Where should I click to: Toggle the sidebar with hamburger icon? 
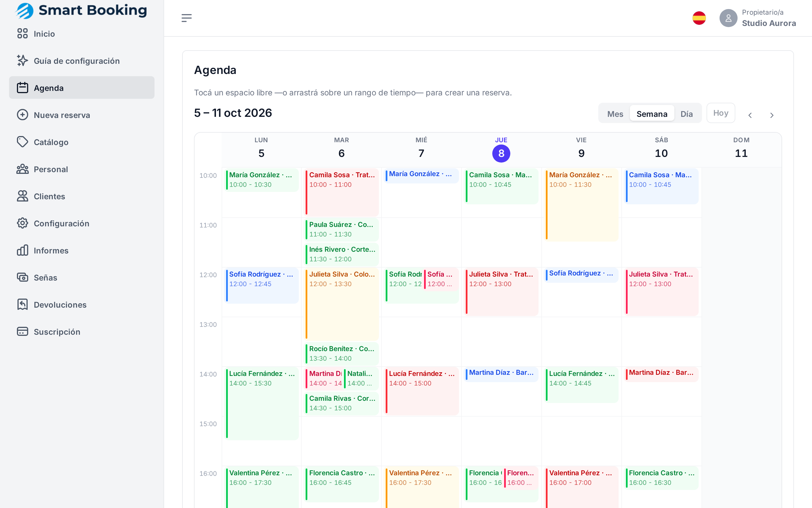[187, 18]
